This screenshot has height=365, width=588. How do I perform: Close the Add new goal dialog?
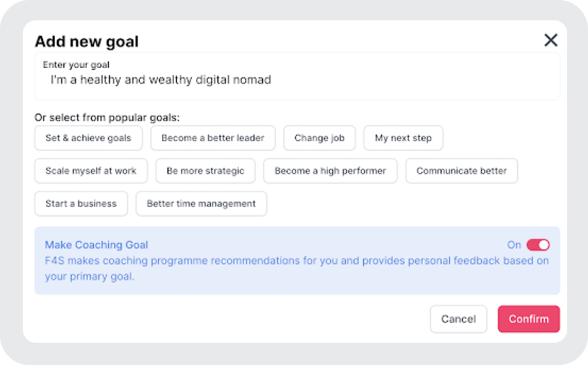[551, 40]
